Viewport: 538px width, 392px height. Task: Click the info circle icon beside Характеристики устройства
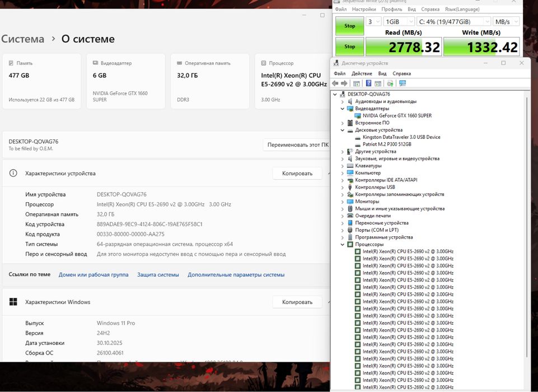coord(13,173)
